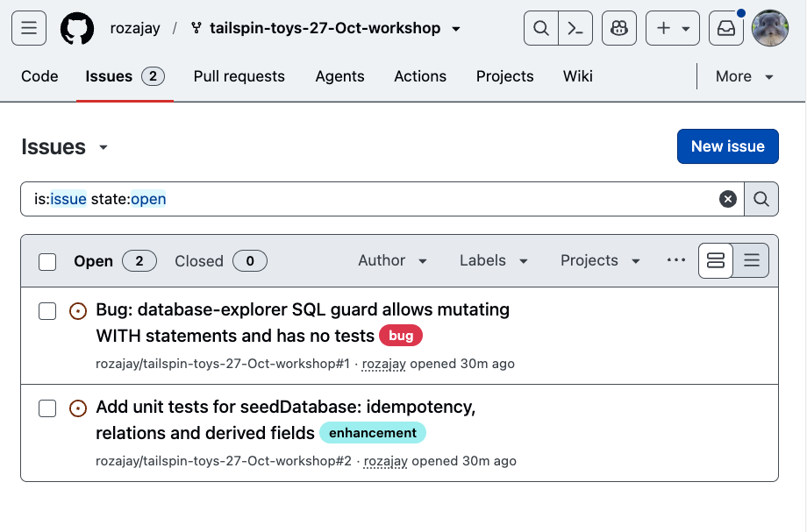Click rozajay author link on issue #1
The image size is (807, 532).
pos(384,364)
